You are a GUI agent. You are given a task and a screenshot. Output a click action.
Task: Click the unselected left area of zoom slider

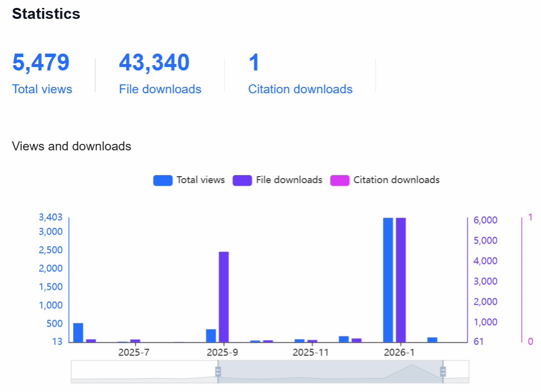pos(144,372)
